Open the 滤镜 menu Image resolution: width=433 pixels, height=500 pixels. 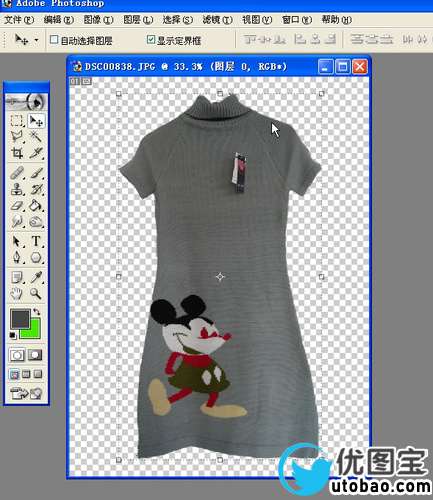[217, 20]
